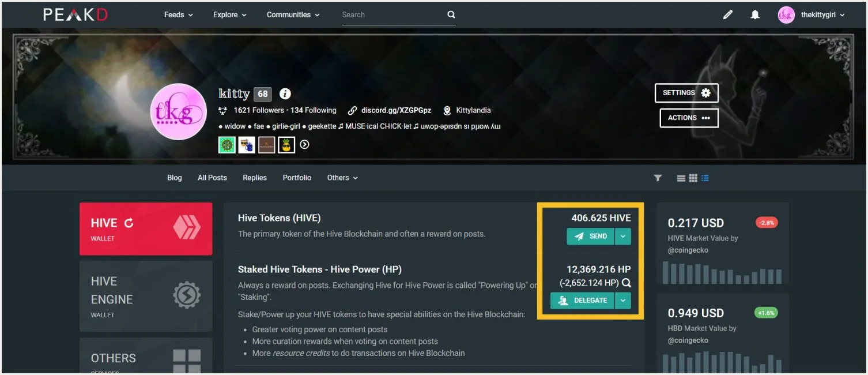Click the 0.217 USD price value
The width and height of the screenshot is (868, 375).
point(696,223)
